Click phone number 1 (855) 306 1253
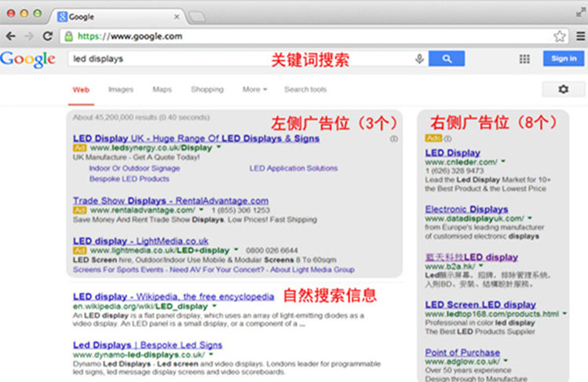This screenshot has height=382, width=588. (x=241, y=210)
